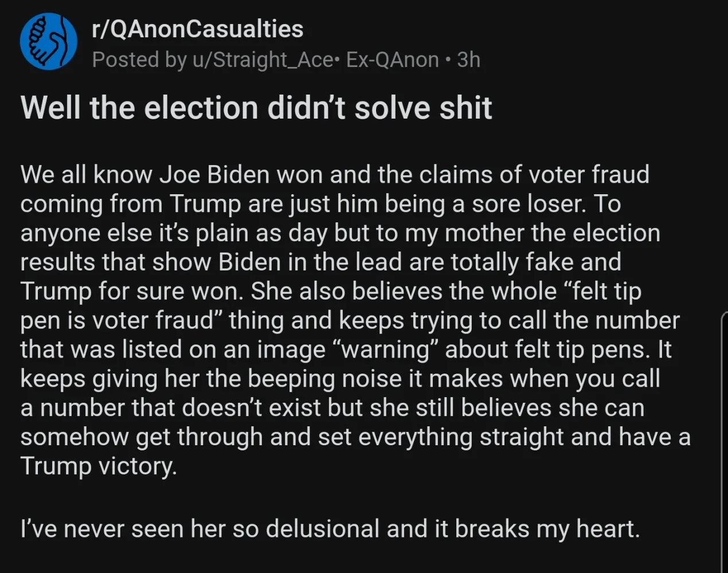Click the r/QAnonCasualties subreddit avatar icon
The image size is (728, 573).
[x=48, y=42]
